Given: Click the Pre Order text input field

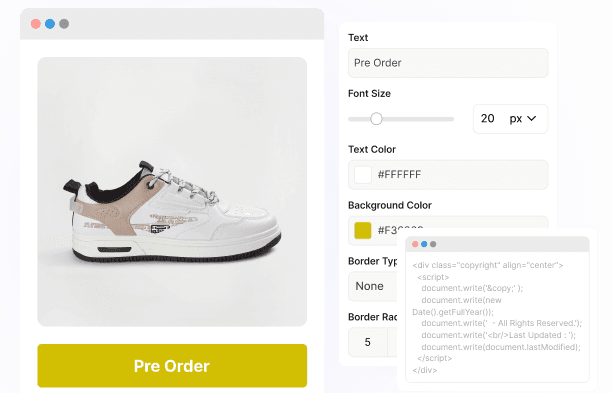Looking at the screenshot, I should (448, 63).
